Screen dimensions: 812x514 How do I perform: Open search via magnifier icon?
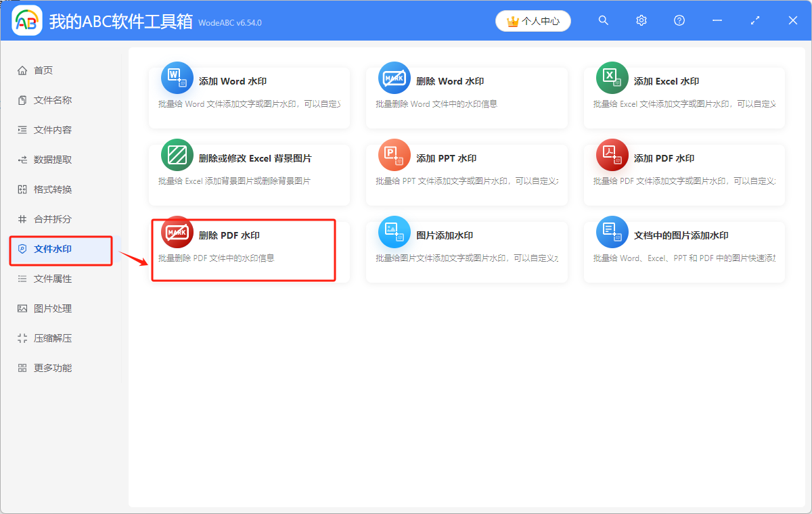point(604,20)
